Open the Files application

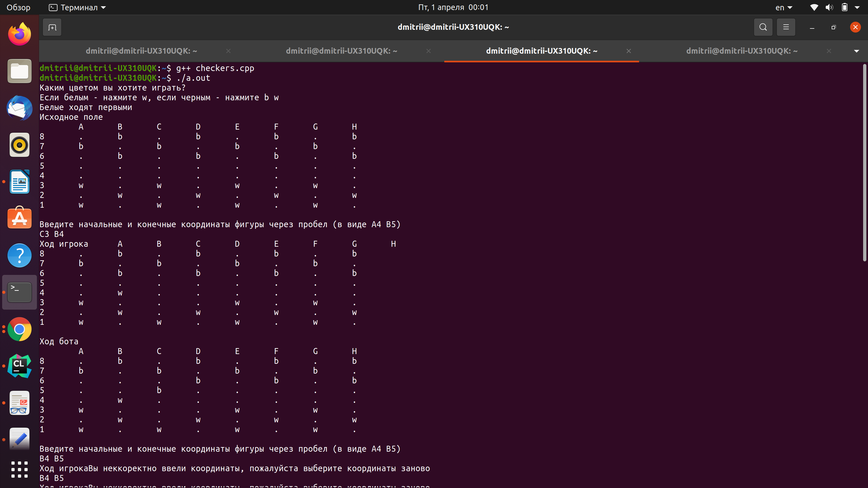[x=19, y=71]
